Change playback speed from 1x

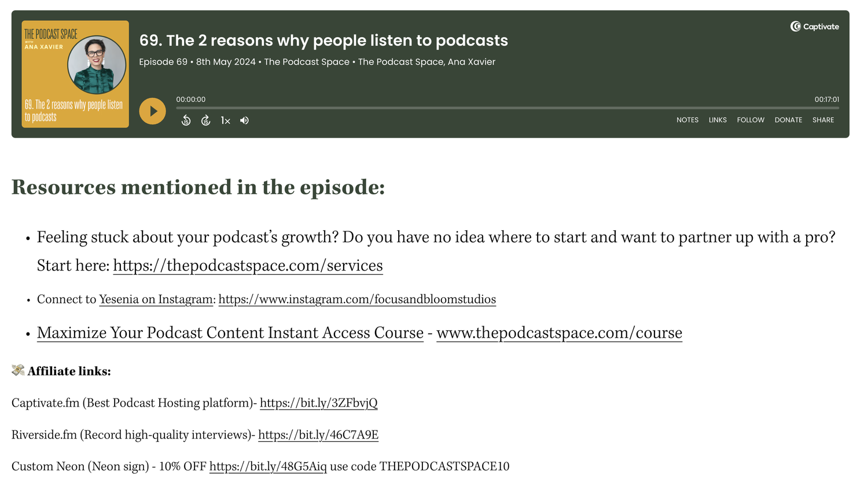click(225, 120)
